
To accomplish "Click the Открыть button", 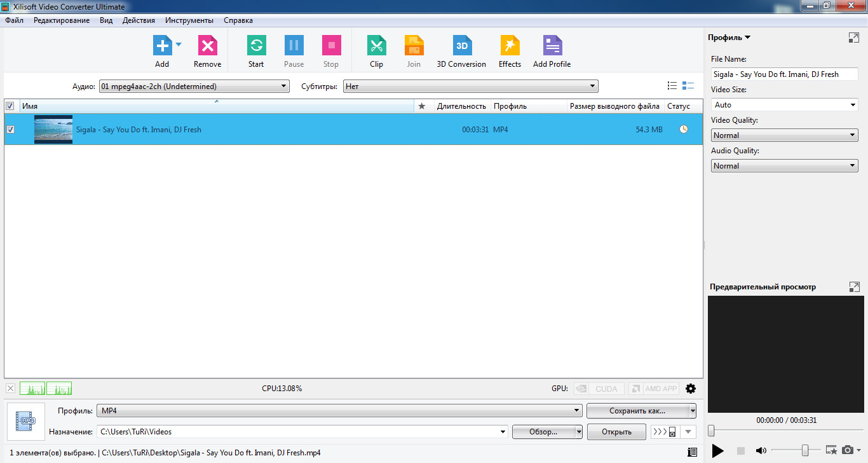I will tap(616, 432).
